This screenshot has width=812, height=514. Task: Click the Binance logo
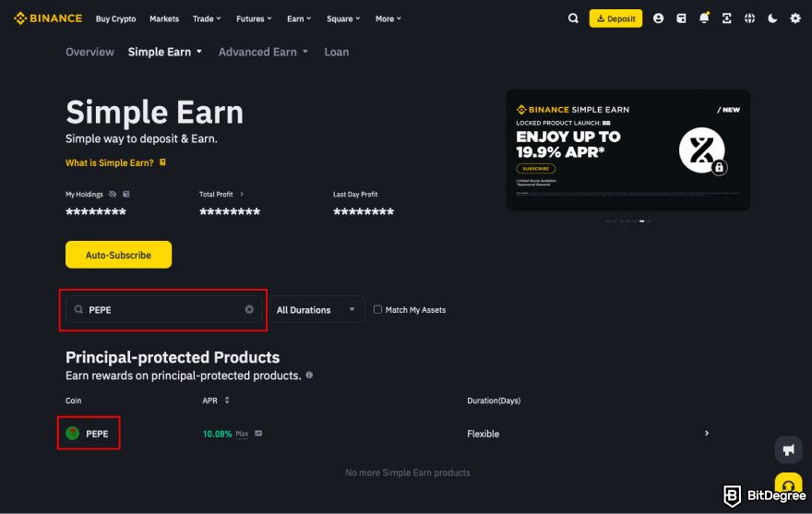click(x=48, y=18)
